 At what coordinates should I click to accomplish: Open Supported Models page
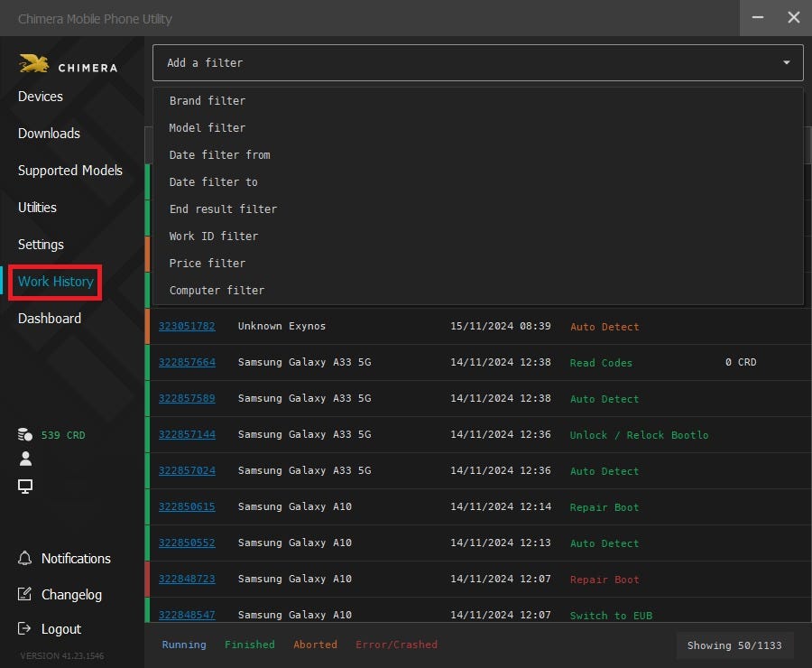coord(69,171)
